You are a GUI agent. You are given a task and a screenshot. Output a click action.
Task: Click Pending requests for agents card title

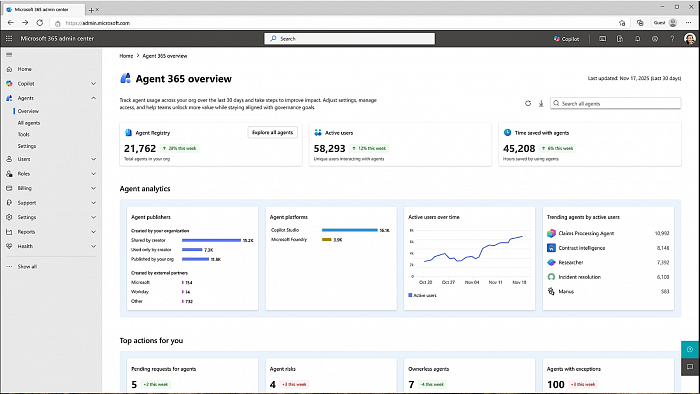163,369
